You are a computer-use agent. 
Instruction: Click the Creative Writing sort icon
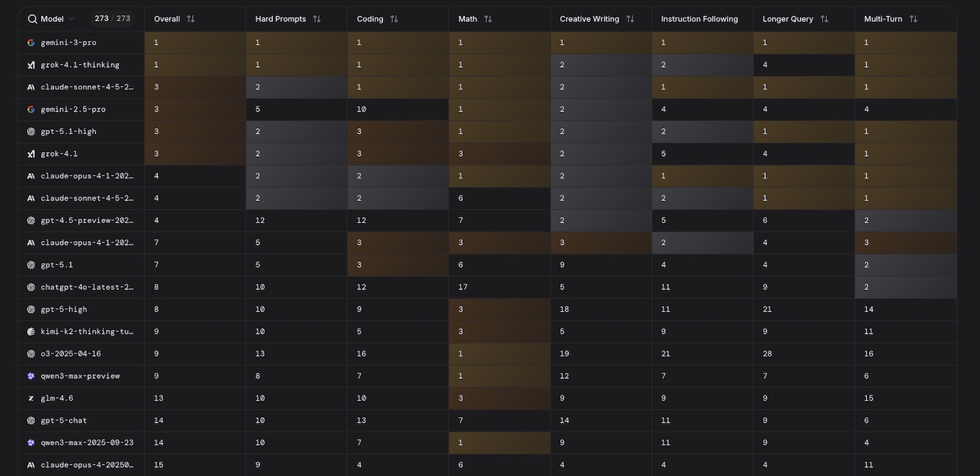coord(630,19)
